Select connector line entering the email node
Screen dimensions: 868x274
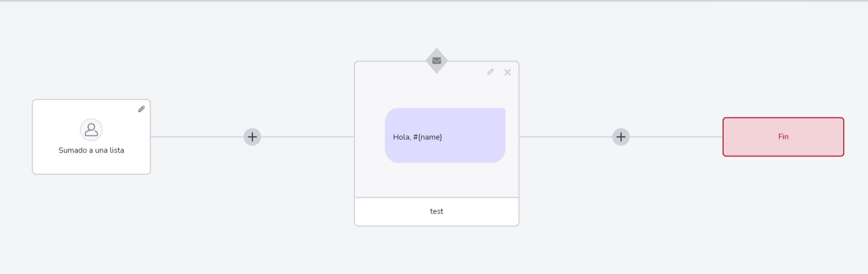pos(308,137)
